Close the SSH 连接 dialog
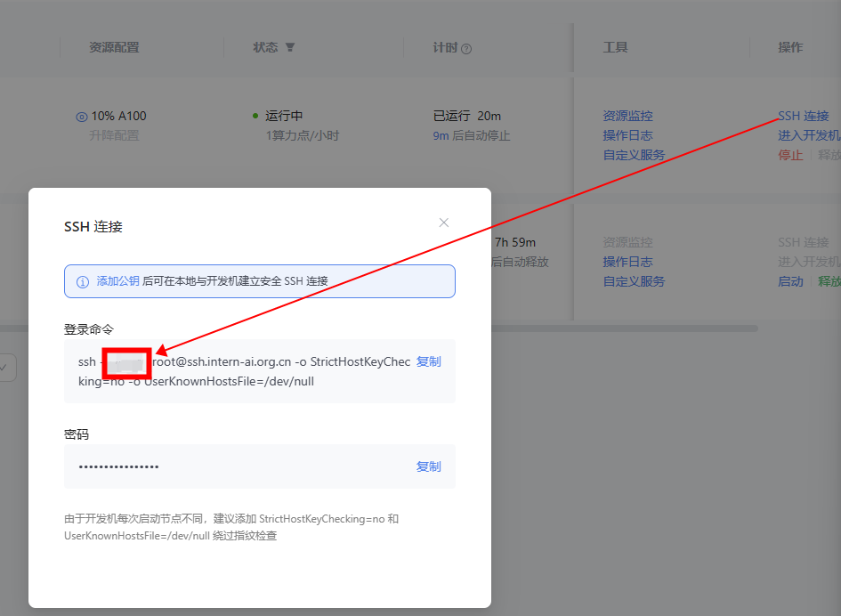 443,223
